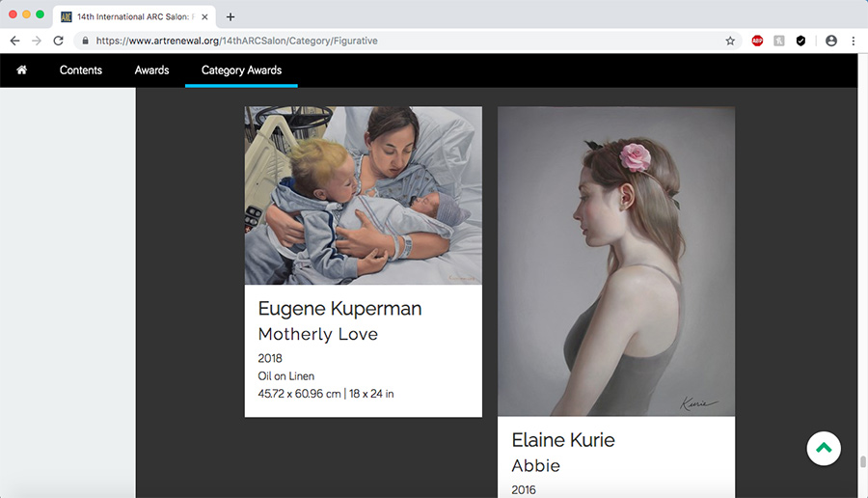Screen dimensions: 868x498
Task: Click the year 2018 text
Action: 270,358
